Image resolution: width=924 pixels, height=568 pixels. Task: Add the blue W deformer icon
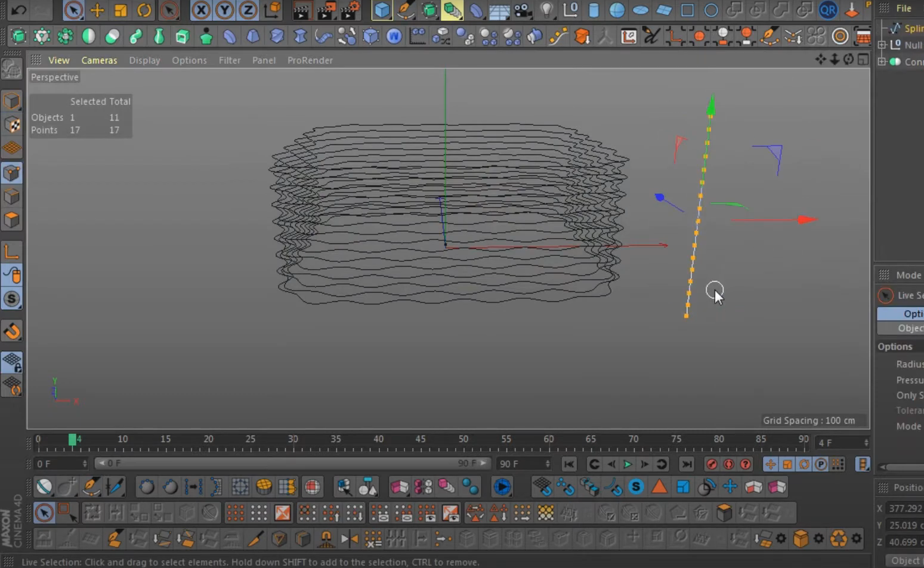pyautogui.click(x=394, y=36)
